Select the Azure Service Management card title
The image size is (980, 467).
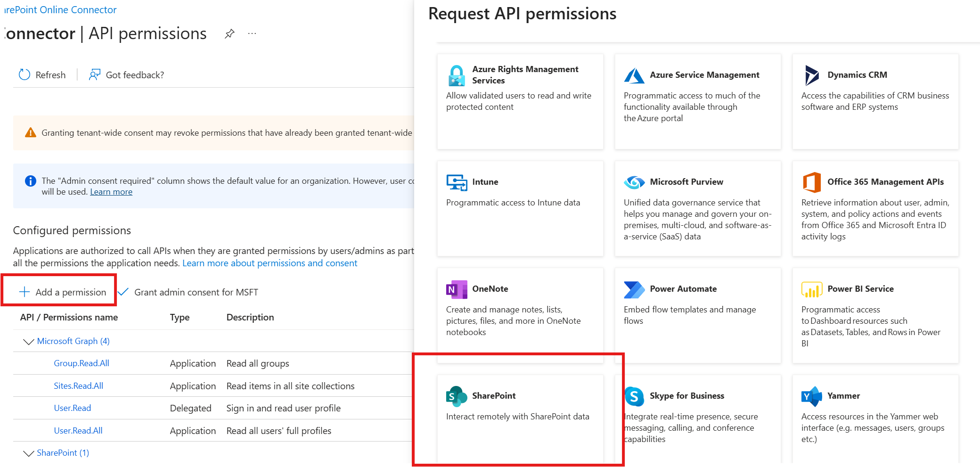(704, 75)
